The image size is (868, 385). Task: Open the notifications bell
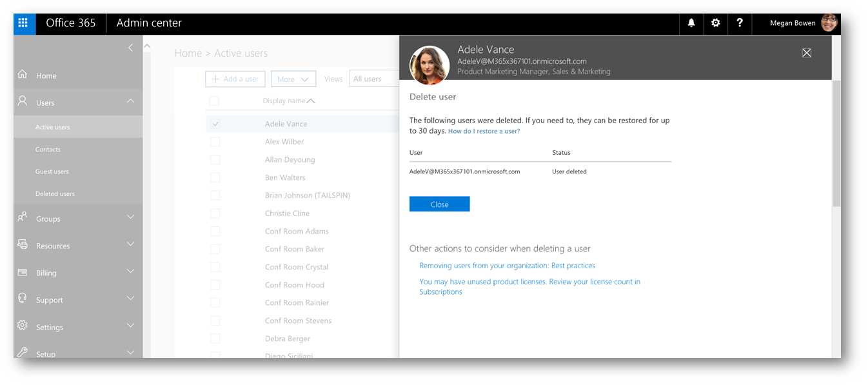tap(691, 23)
